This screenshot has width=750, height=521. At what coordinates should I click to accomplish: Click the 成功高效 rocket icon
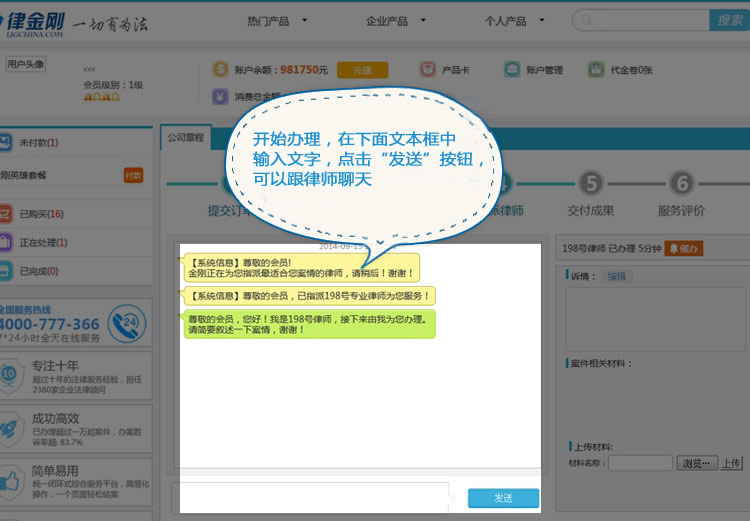point(10,428)
